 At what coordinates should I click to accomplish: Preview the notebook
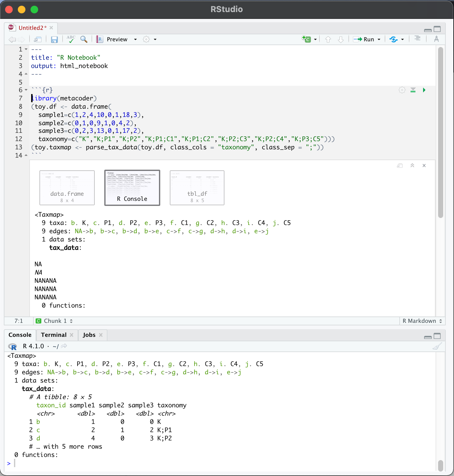(112, 39)
